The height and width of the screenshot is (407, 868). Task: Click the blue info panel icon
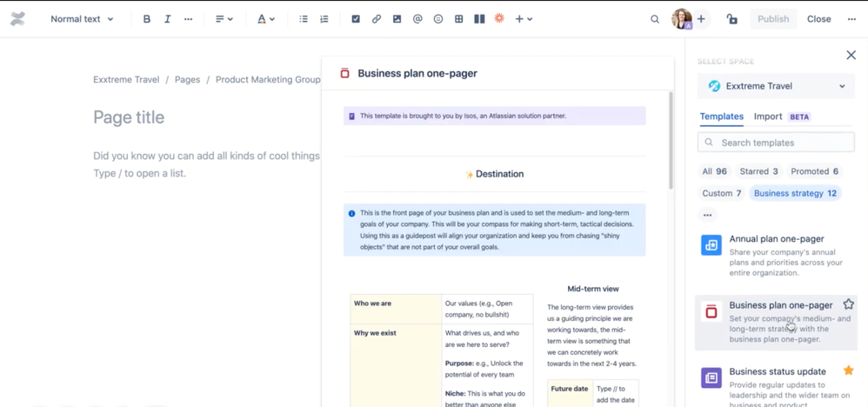[351, 213]
